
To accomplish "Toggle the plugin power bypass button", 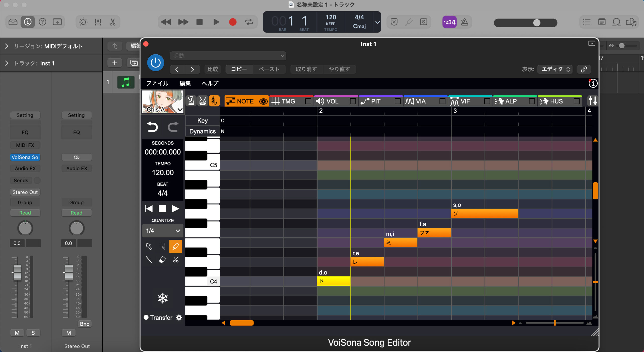I will click(x=155, y=62).
